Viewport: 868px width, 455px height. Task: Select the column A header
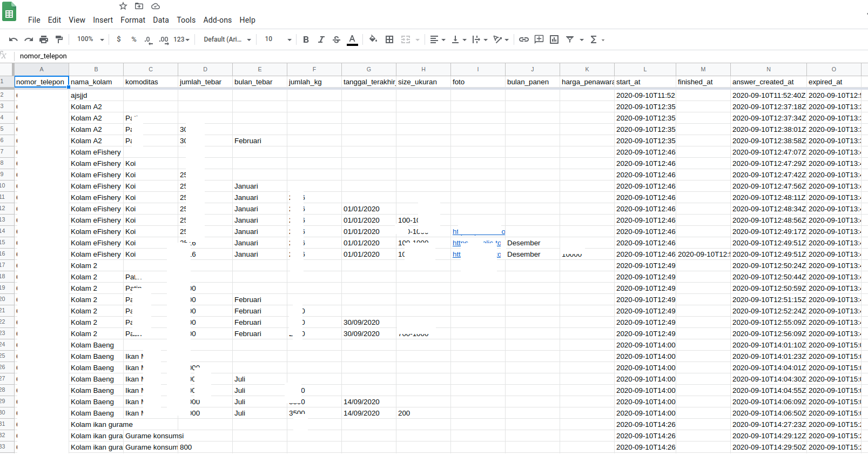pos(42,69)
